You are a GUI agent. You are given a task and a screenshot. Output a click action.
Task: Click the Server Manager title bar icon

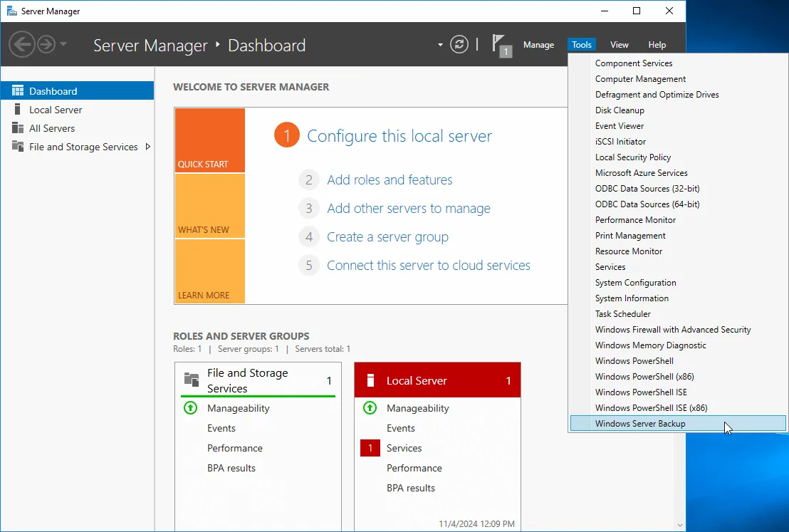pos(10,11)
